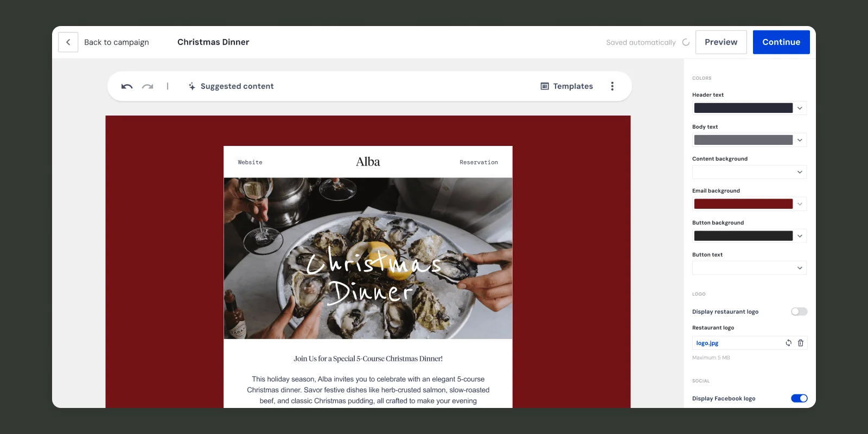This screenshot has width=868, height=434.
Task: Redo the last edit
Action: tap(148, 86)
